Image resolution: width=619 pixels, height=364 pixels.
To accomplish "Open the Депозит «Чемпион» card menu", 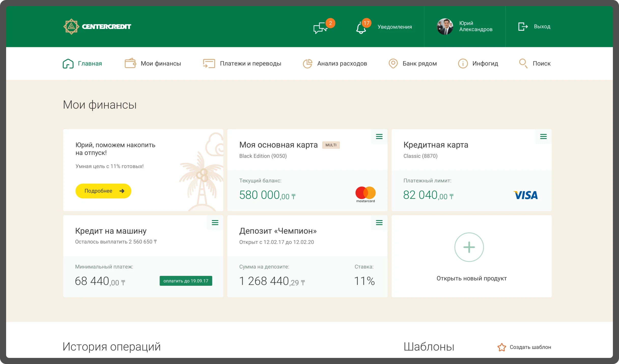I will 379,223.
